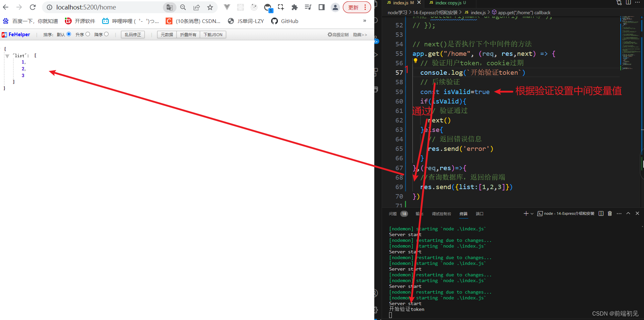
Task: Open the CSDN bookmark
Action: (193, 21)
